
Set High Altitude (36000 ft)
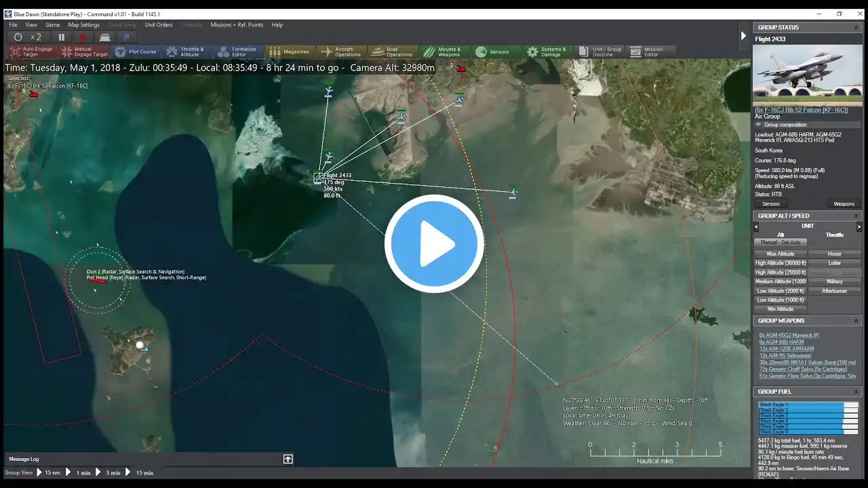coord(781,263)
